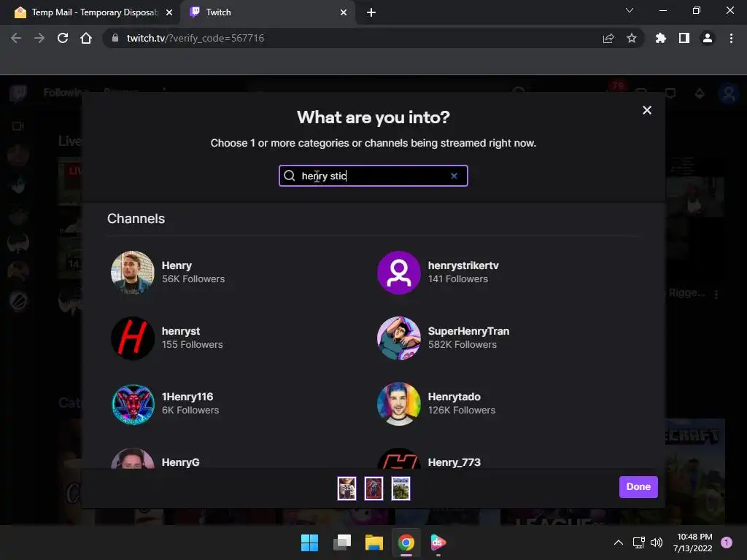Select henrystrikertv channel avatar
Viewport: 747px width, 560px height.
pyautogui.click(x=399, y=273)
